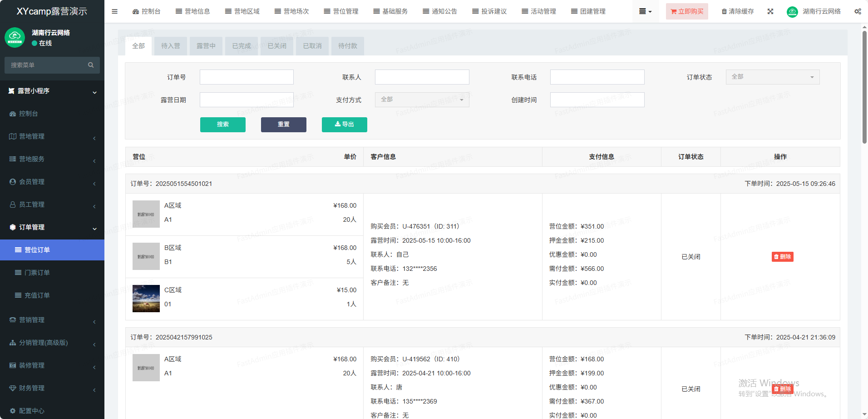Image resolution: width=868 pixels, height=419 pixels.
Task: Delete order 2025051554501021 with 删除 button
Action: coord(782,257)
